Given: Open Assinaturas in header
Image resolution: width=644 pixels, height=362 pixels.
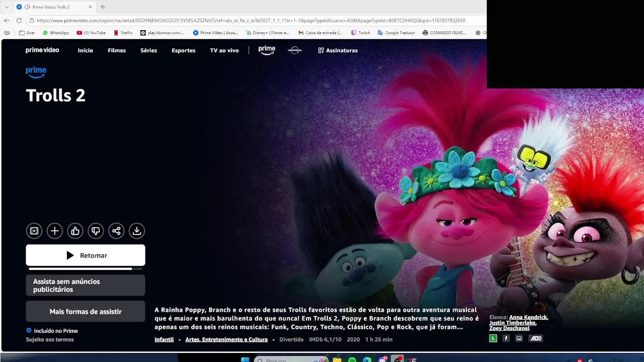Looking at the screenshot, I should [x=338, y=50].
